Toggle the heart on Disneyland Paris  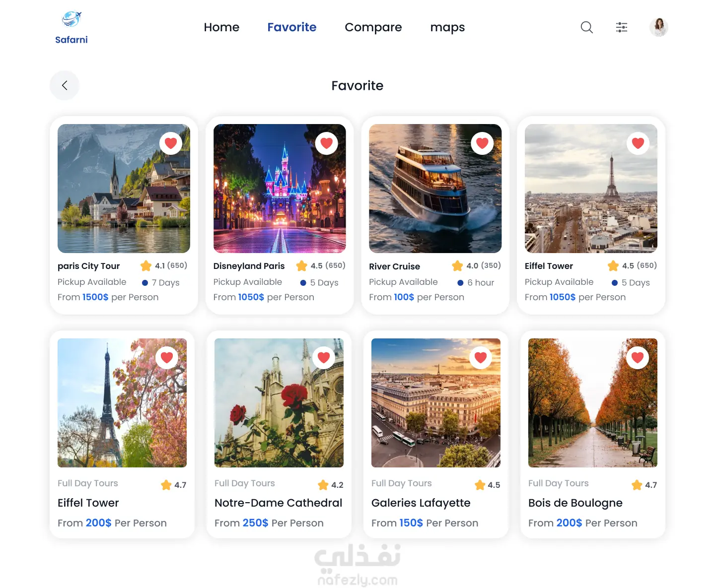(327, 143)
